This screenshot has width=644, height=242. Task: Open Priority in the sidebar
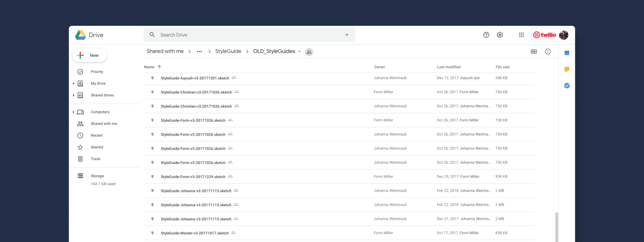[97, 72]
